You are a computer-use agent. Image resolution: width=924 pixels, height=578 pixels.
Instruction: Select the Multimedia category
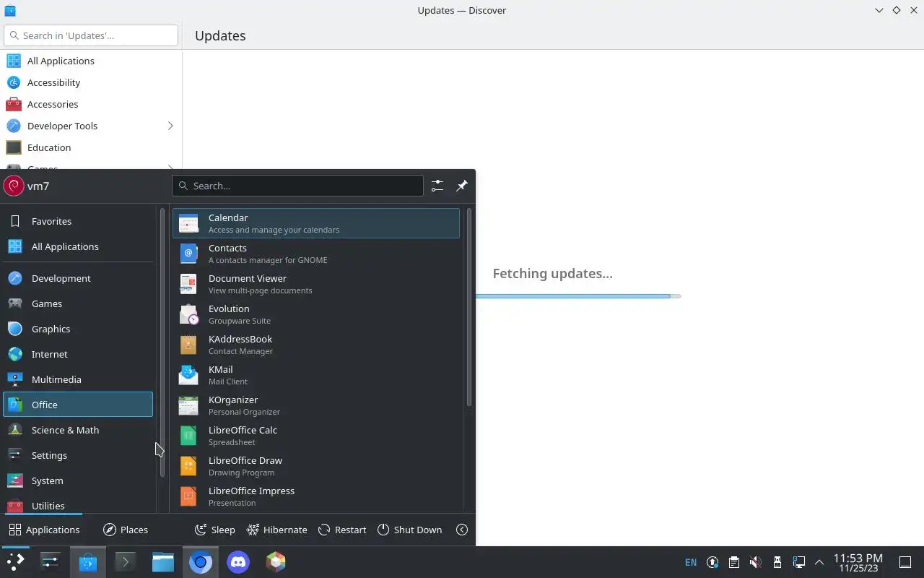[78, 379]
